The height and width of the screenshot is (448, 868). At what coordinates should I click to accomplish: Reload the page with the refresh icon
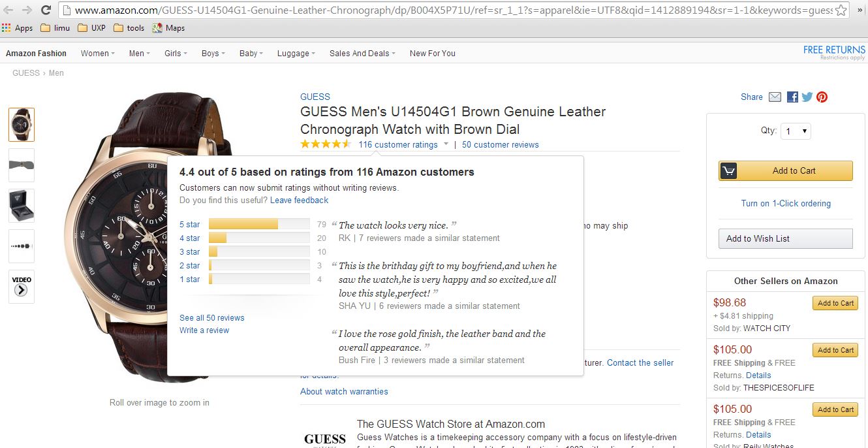tap(46, 10)
